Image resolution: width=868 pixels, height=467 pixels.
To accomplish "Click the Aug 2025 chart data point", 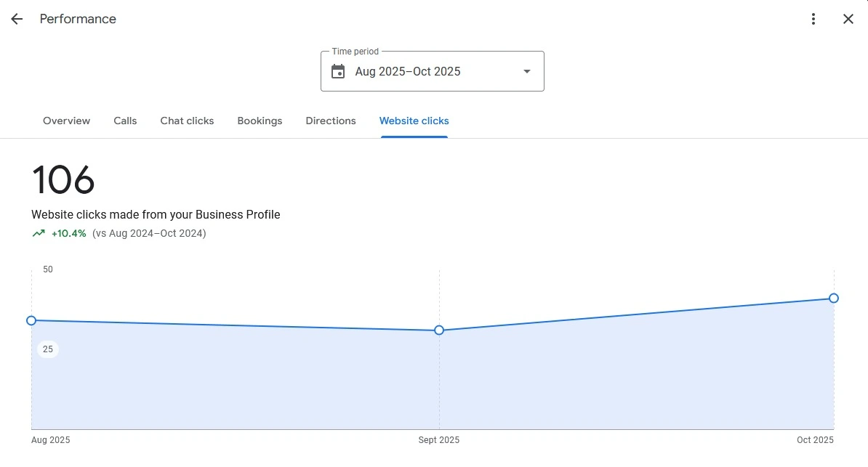I will (31, 320).
